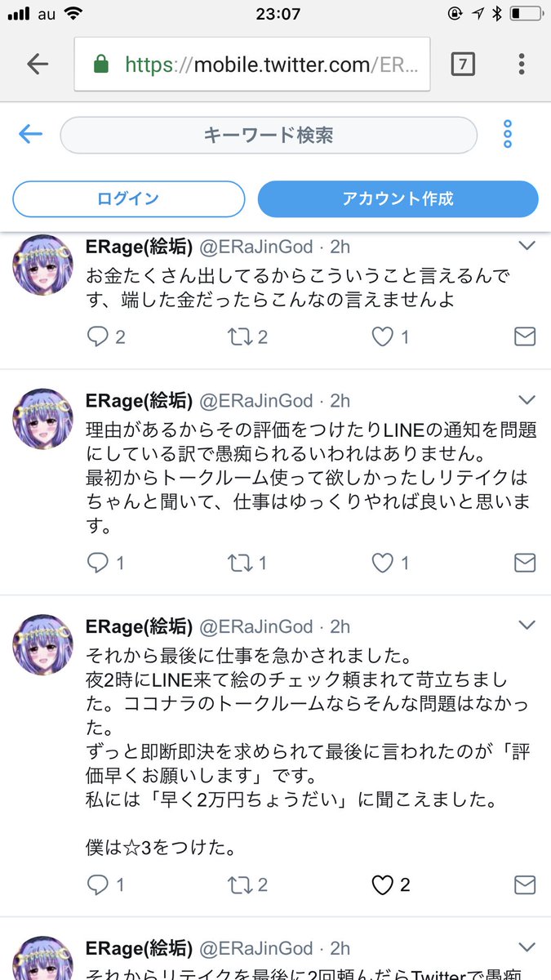Like the 理由があるから tweet
551x980 pixels.
point(383,563)
